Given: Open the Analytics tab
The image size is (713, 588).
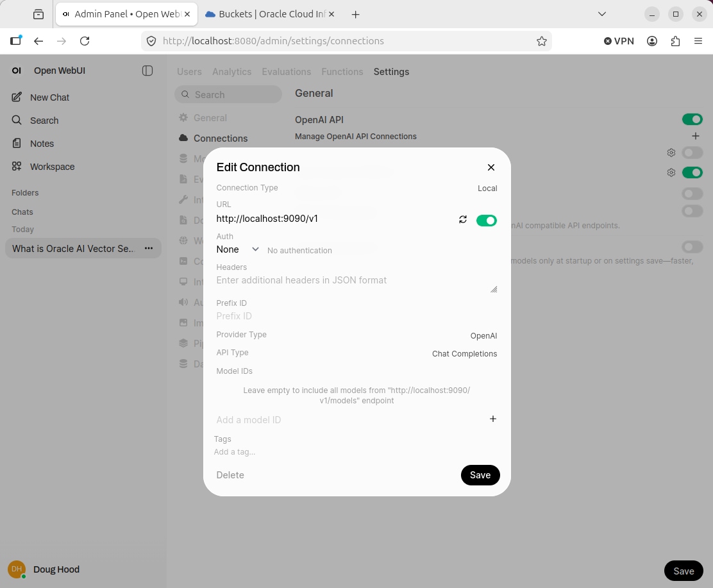Looking at the screenshot, I should (x=232, y=72).
